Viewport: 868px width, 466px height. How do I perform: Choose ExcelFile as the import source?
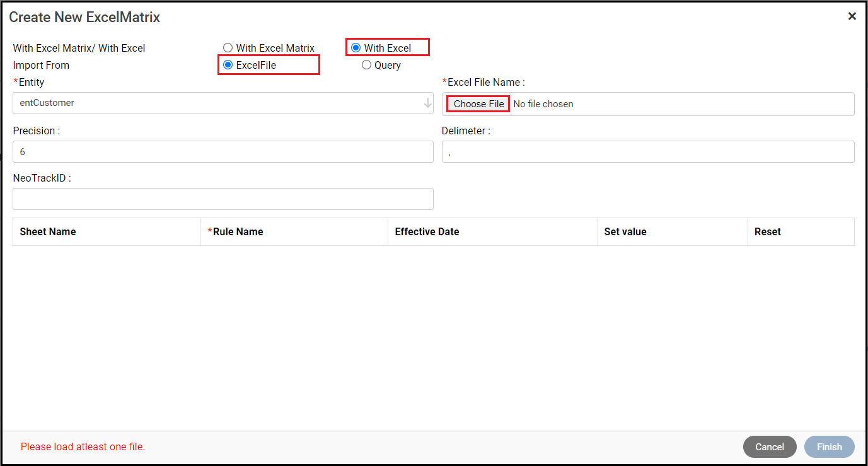tap(228, 65)
